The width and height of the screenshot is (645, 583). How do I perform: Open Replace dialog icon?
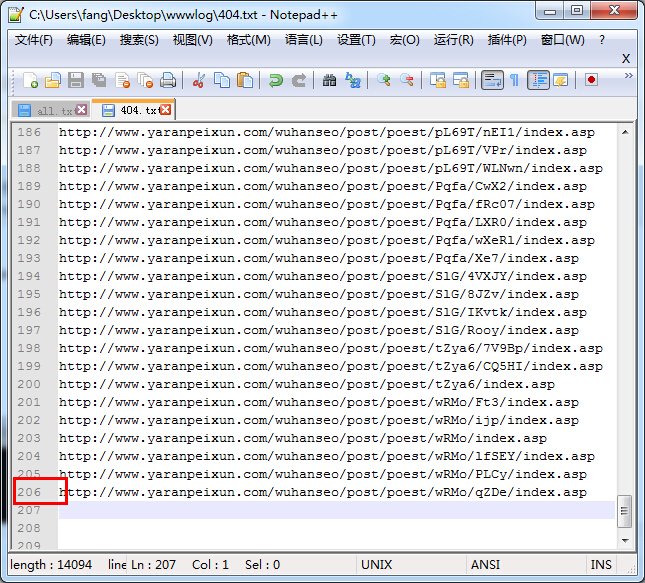coord(353,80)
